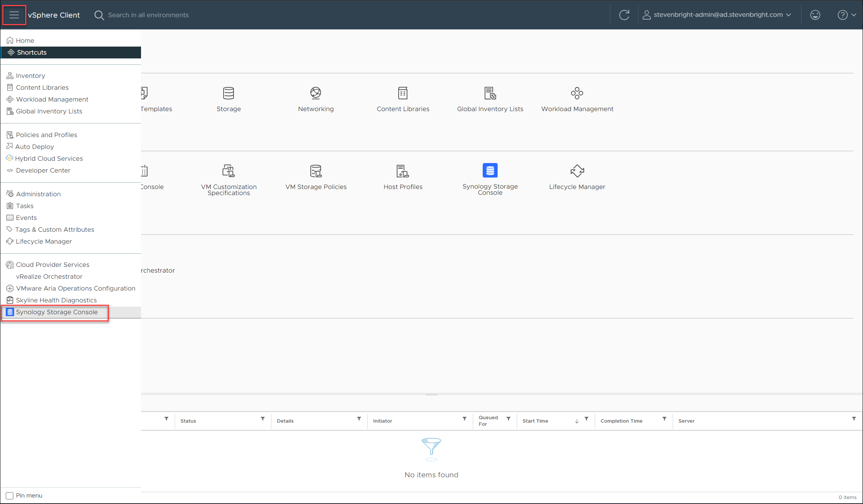Expand the help menu dropdown
Screen dimensions: 863x504
pyautogui.click(x=847, y=15)
